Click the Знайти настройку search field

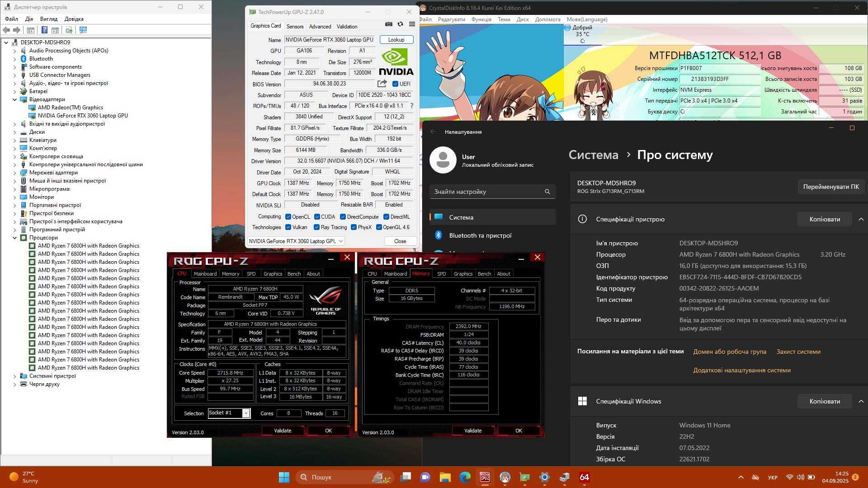(x=492, y=192)
